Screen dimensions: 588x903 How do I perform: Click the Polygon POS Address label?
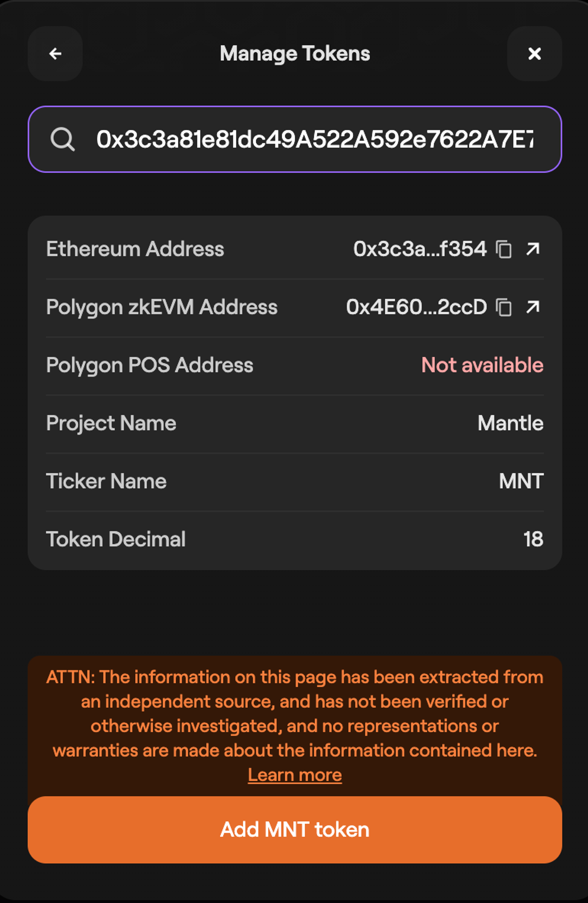pos(149,365)
